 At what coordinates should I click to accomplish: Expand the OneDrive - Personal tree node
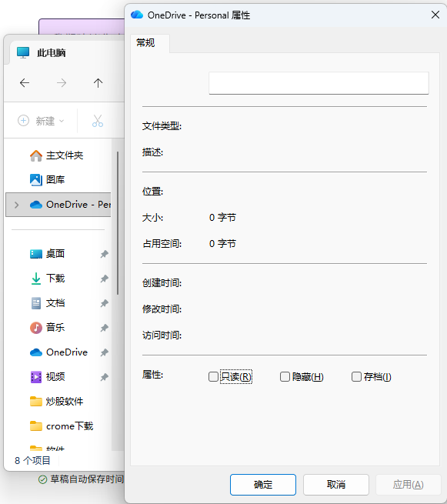[x=16, y=205]
